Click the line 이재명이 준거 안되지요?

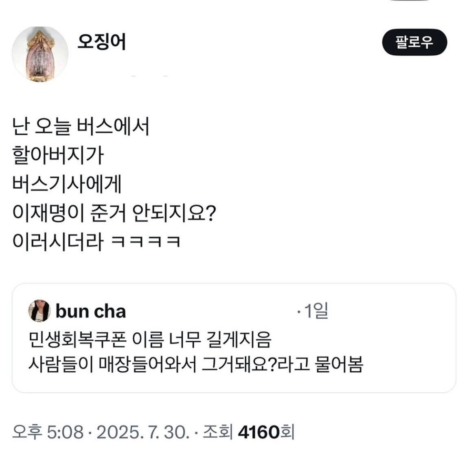(x=114, y=213)
